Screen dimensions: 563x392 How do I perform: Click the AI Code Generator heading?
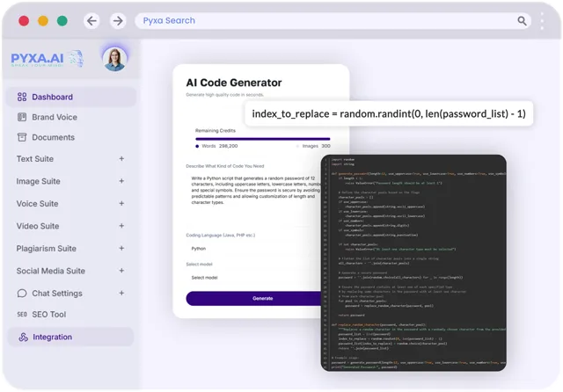[234, 83]
